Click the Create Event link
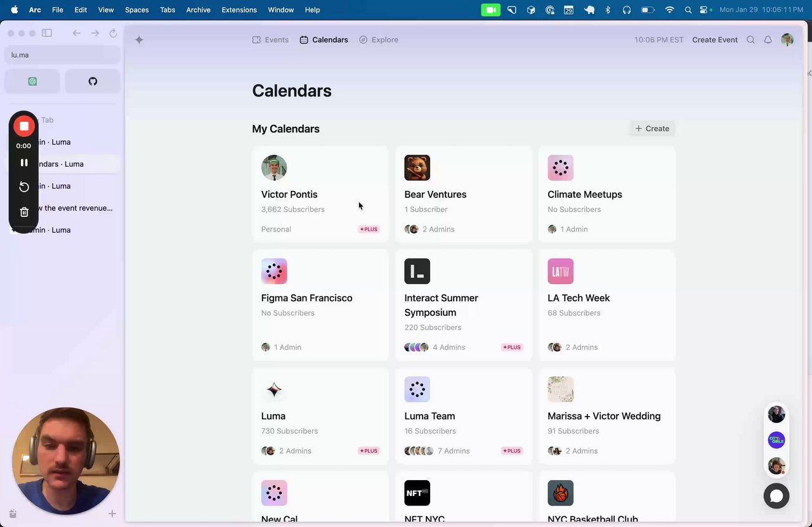The width and height of the screenshot is (812, 527). [715, 39]
